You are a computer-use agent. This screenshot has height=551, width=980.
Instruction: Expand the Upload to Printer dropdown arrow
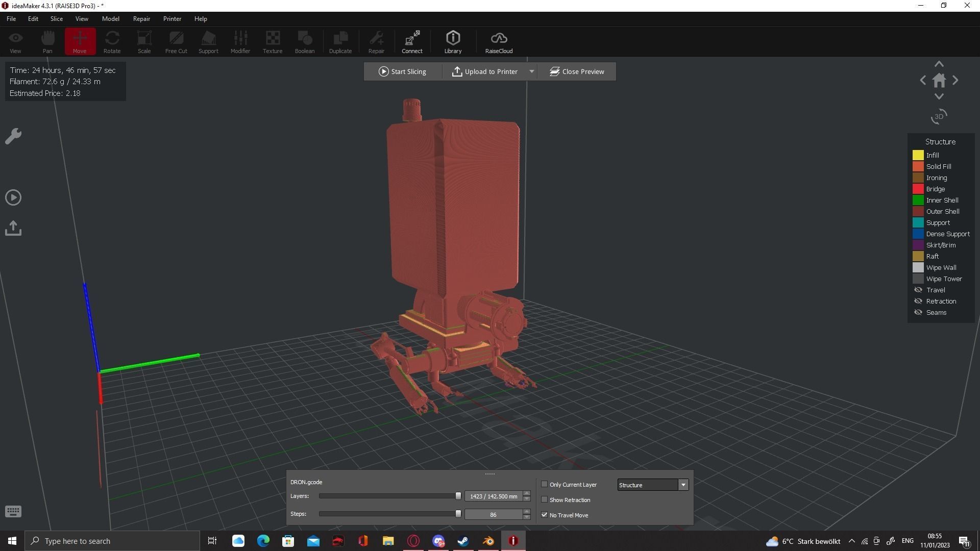coord(531,71)
